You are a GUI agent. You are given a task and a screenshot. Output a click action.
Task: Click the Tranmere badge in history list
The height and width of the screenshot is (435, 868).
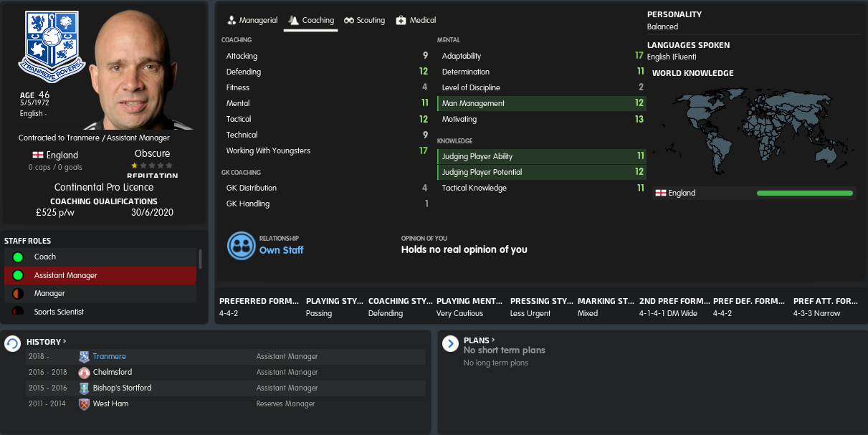point(84,357)
